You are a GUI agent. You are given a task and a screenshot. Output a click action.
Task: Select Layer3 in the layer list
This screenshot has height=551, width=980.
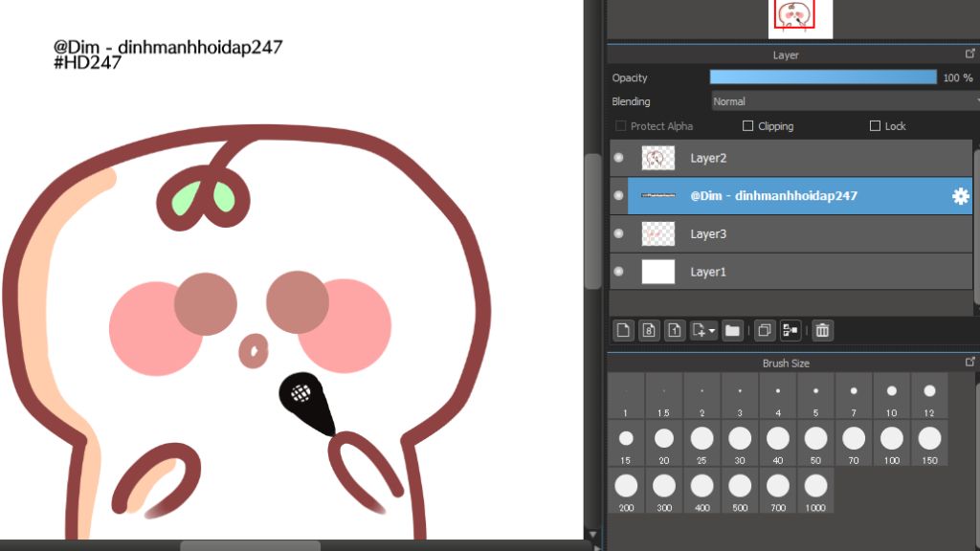pyautogui.click(x=791, y=233)
